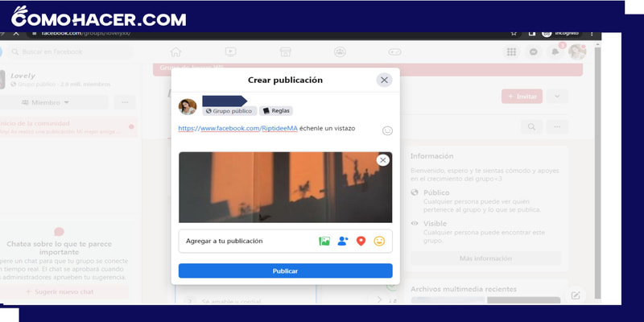Expand the arrow next to Invitar
This screenshot has width=644, height=322.
(x=557, y=96)
